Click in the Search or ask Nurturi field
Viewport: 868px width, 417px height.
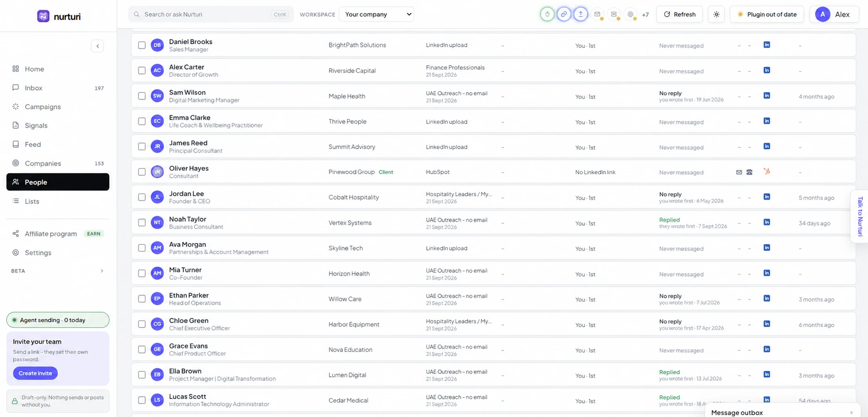pos(211,14)
